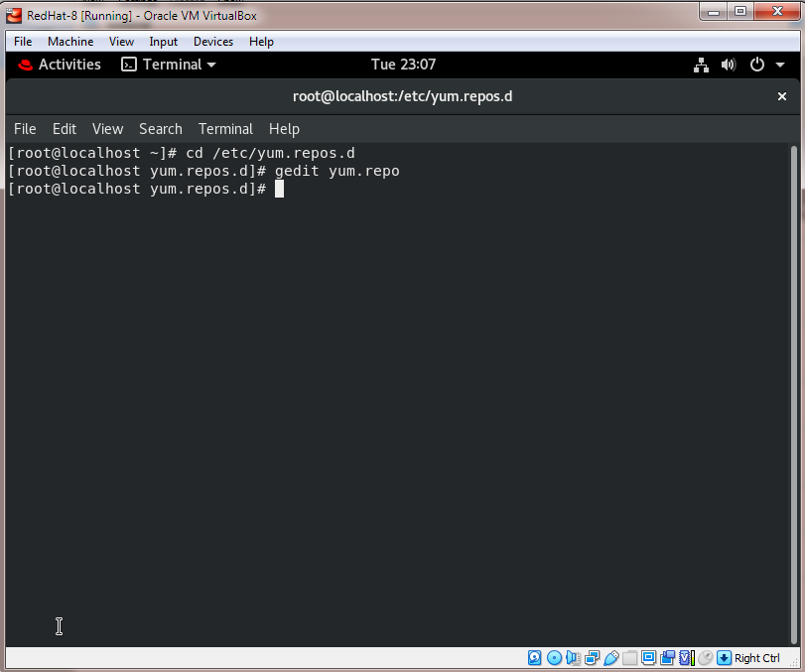
Task: Click the shared folders status icon
Action: pyautogui.click(x=631, y=658)
